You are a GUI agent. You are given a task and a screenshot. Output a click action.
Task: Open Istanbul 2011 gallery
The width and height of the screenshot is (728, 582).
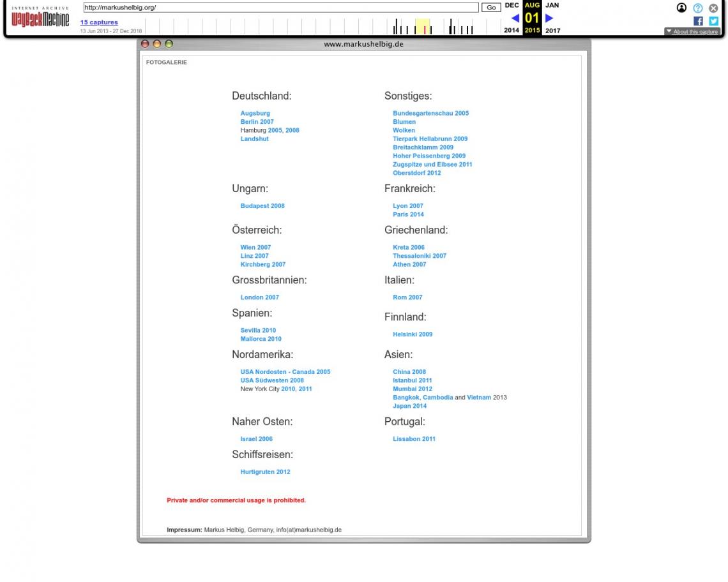point(412,380)
